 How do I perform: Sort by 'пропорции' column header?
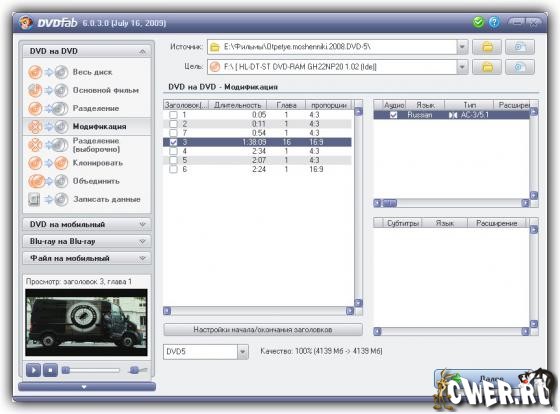[329, 105]
